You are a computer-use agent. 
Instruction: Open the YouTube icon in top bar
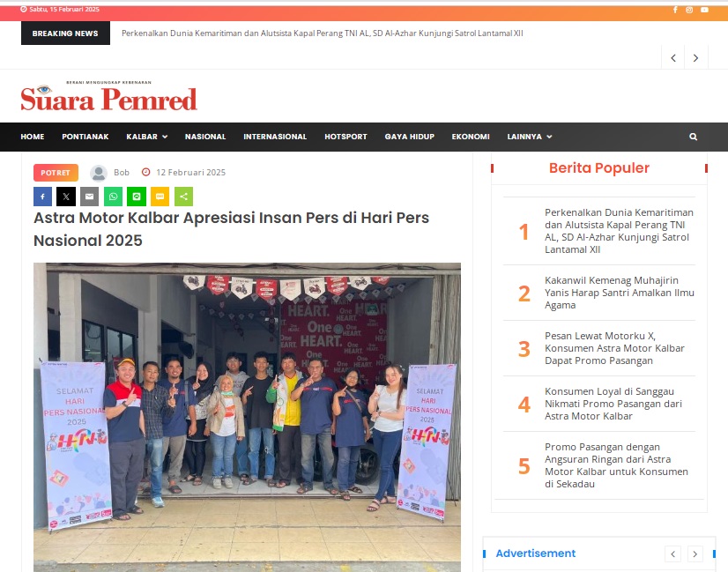pos(704,10)
